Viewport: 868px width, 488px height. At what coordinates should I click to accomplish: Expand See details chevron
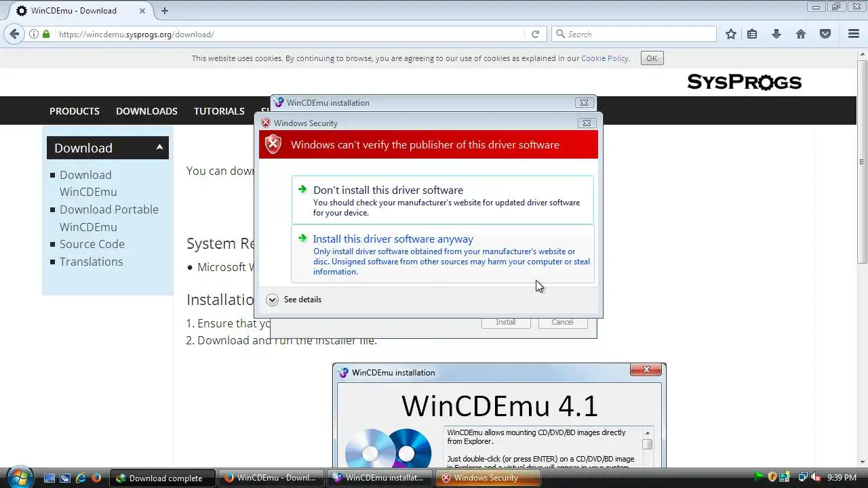pyautogui.click(x=272, y=300)
